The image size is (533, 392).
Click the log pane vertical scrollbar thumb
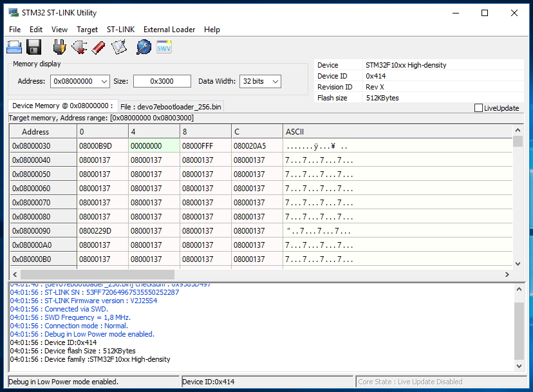coord(519,330)
